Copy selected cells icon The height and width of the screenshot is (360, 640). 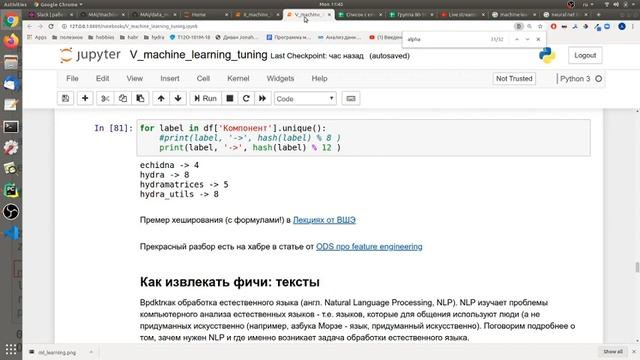click(x=122, y=98)
